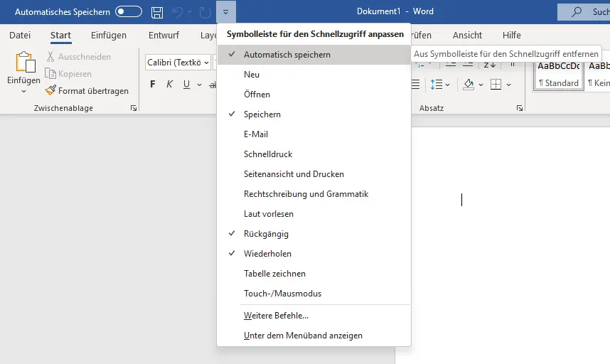Click the Save icon in the title bar
This screenshot has height=364, width=610.
click(x=157, y=12)
